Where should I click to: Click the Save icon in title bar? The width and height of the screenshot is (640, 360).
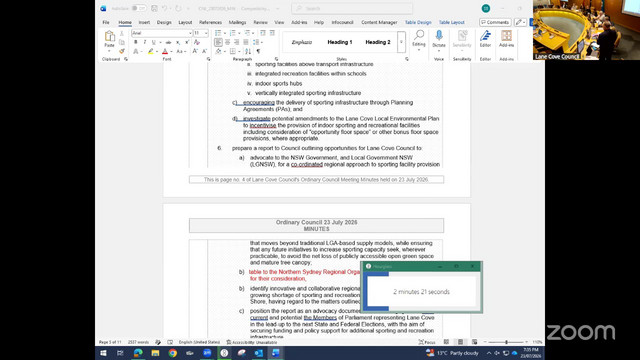coord(154,8)
